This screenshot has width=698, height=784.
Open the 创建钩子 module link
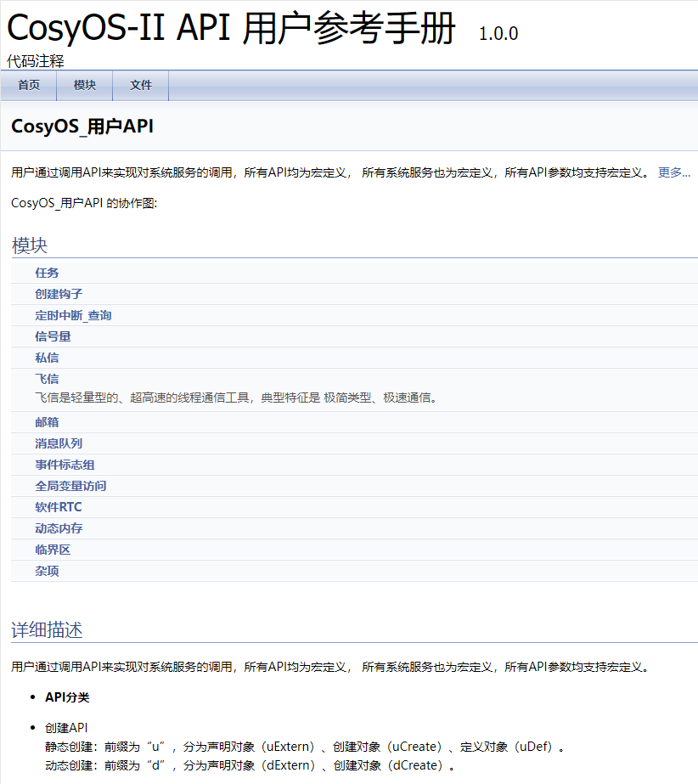pos(59,294)
